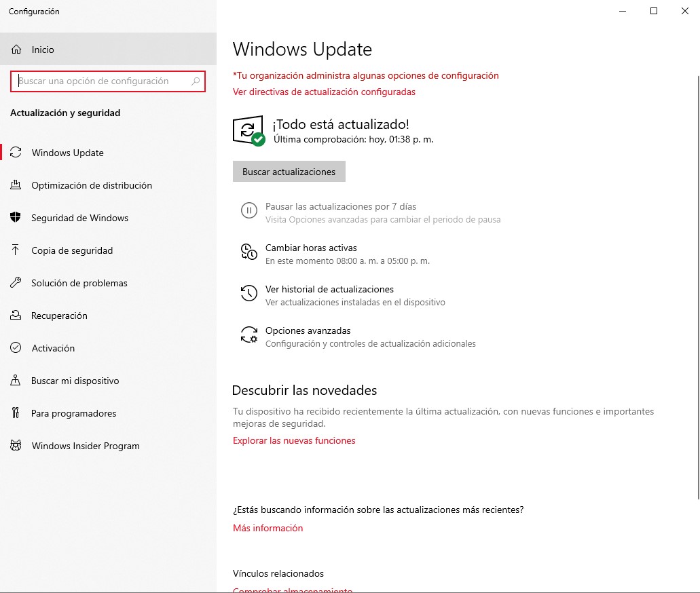700x593 pixels.
Task: Click the Seguridad de Windows shield icon
Action: tap(16, 217)
